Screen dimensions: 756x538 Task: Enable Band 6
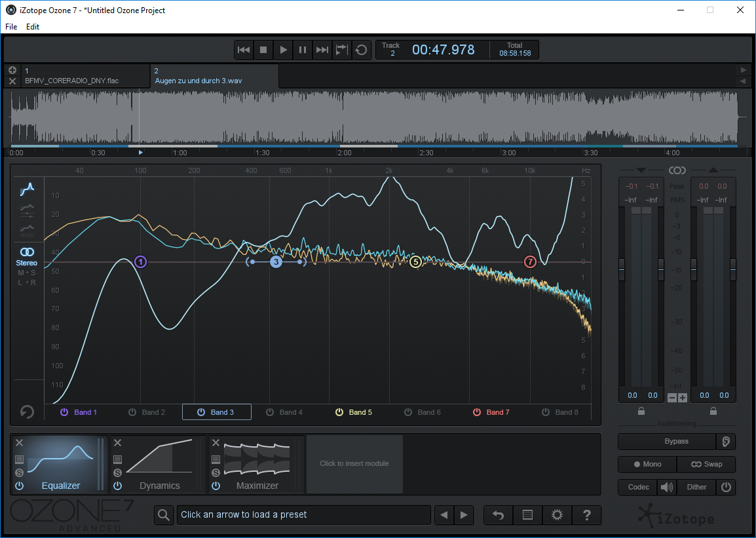pyautogui.click(x=408, y=412)
